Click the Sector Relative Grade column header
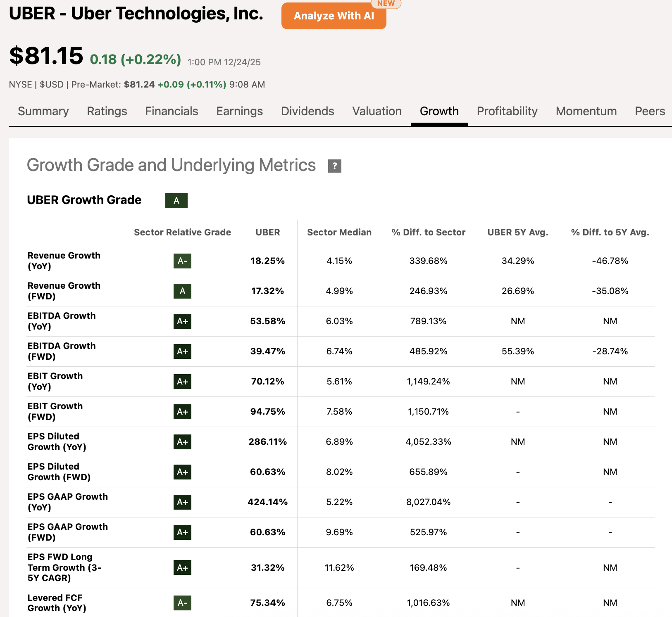 click(182, 233)
